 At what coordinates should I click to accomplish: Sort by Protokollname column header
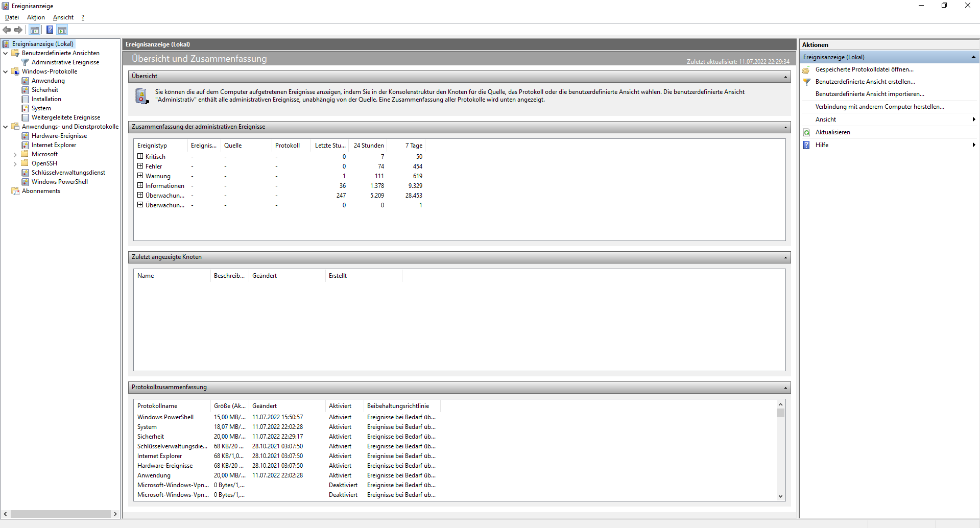tap(172, 406)
